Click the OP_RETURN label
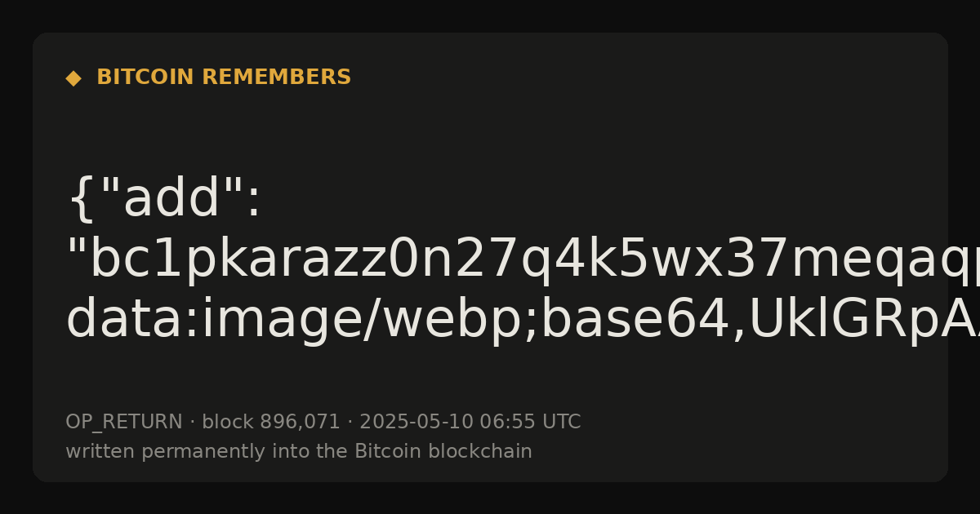 coord(124,422)
